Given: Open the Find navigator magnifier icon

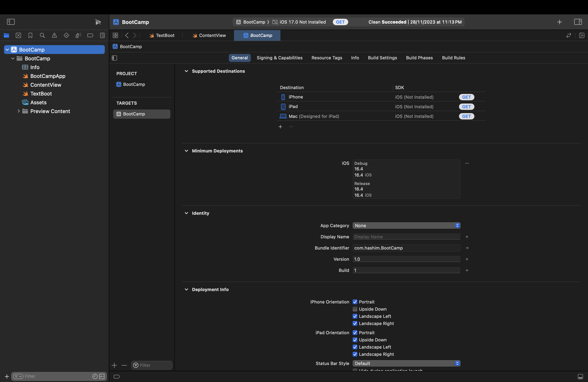Looking at the screenshot, I should tap(42, 36).
